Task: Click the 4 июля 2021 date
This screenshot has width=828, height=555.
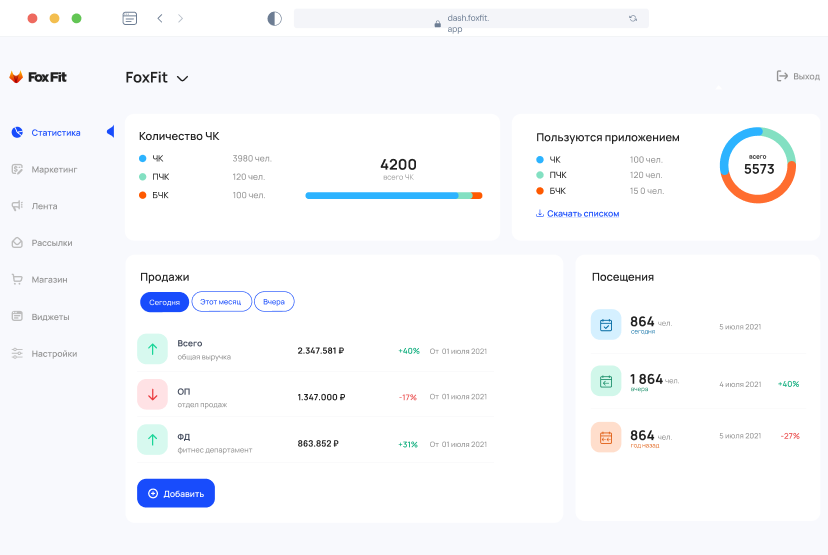Action: click(x=740, y=384)
